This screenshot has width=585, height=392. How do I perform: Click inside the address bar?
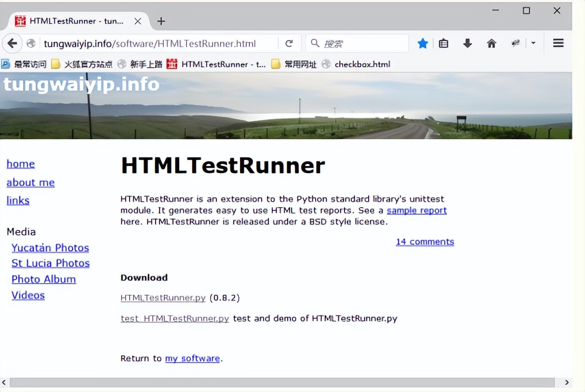coord(159,43)
